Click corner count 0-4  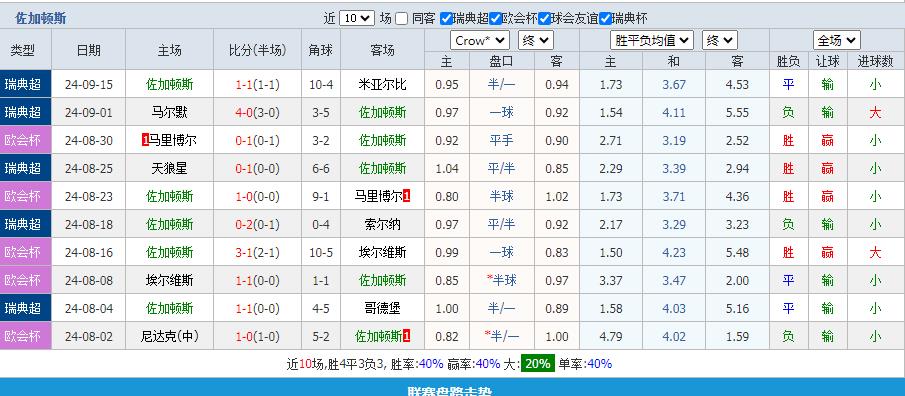click(x=321, y=225)
